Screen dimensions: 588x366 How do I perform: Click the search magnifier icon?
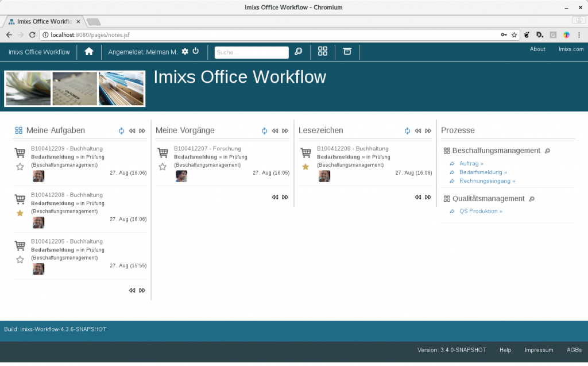coord(298,52)
